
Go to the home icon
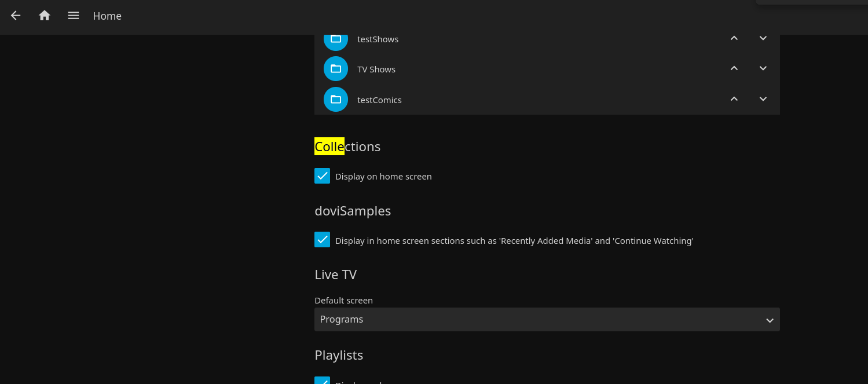(45, 16)
